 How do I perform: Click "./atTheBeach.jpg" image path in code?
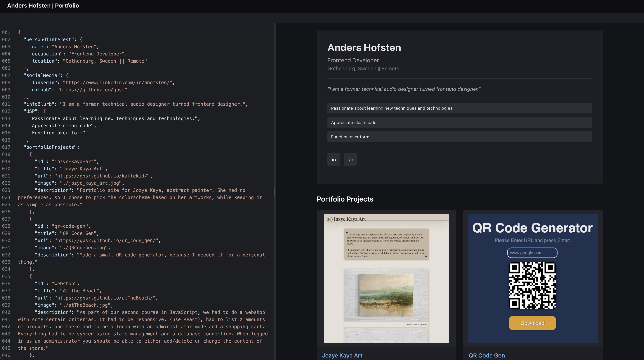point(85,305)
